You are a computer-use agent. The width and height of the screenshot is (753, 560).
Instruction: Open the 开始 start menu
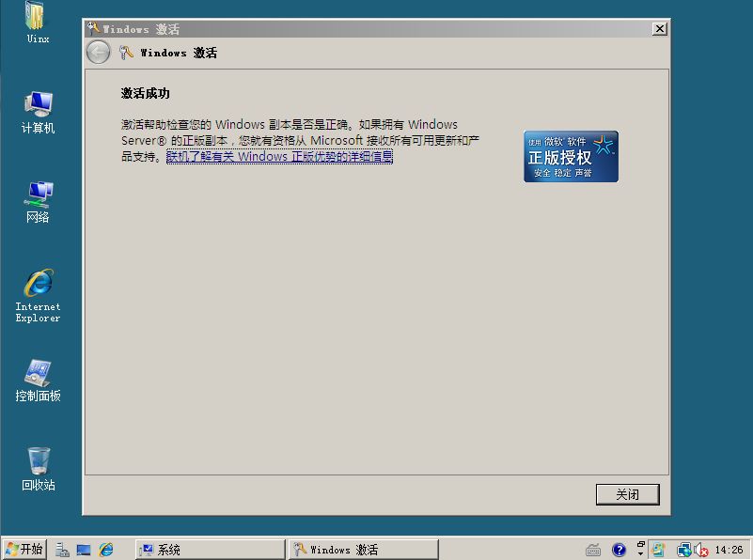pyautogui.click(x=24, y=549)
